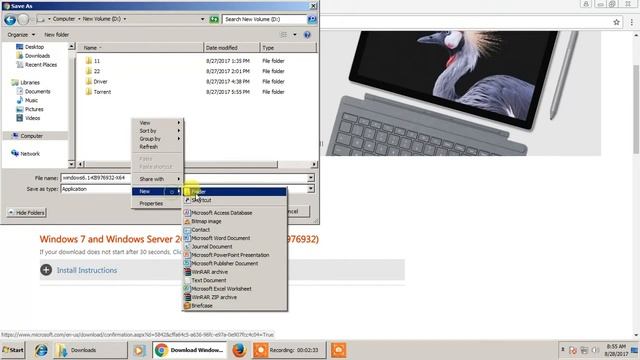This screenshot has width=640, height=360.
Task: Click the change view icon in toolbar
Action: click(284, 35)
